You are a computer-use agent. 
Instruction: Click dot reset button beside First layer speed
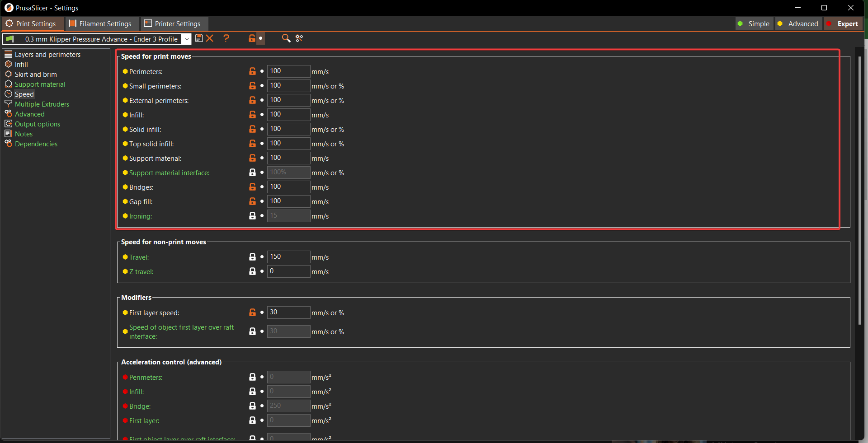coord(262,312)
